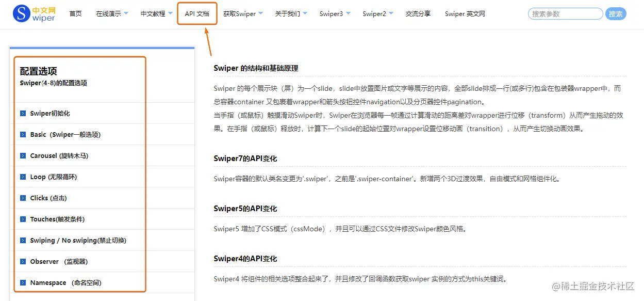The image size is (644, 301).
Task: Go to 首页 in the navigation bar
Action: (75, 14)
